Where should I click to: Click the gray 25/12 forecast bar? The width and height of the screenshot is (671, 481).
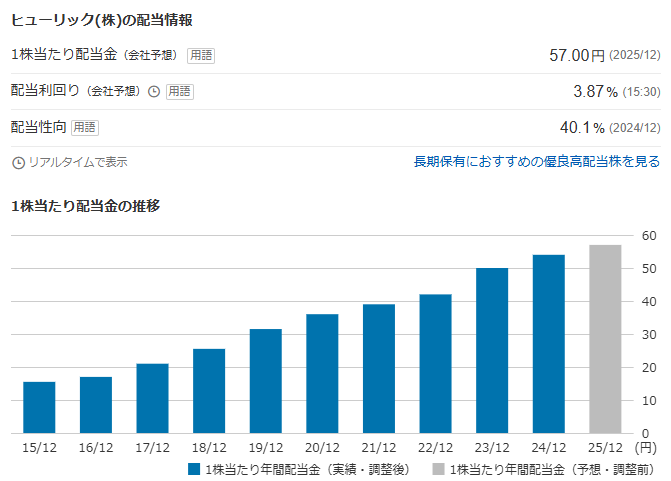click(x=605, y=339)
